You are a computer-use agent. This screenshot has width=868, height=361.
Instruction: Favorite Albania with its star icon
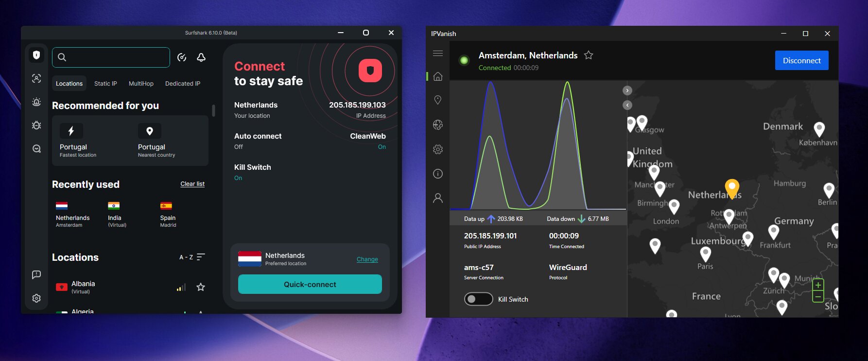201,287
